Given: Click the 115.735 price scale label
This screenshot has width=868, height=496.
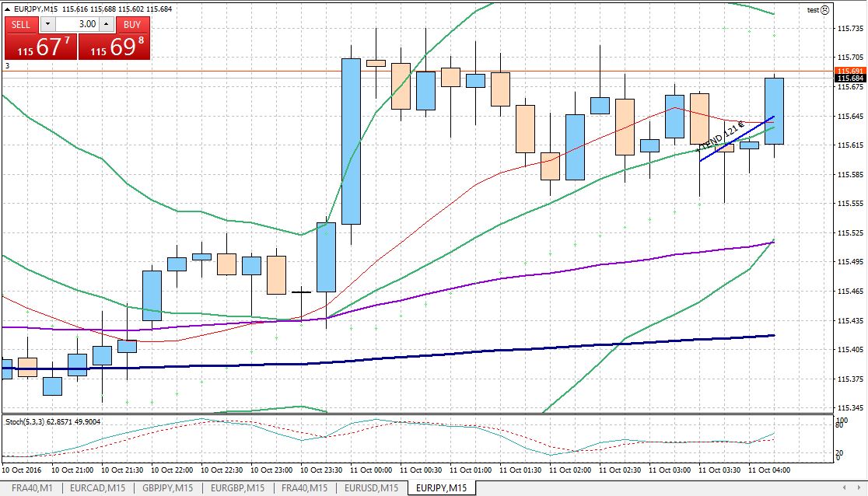Looking at the screenshot, I should [850, 28].
